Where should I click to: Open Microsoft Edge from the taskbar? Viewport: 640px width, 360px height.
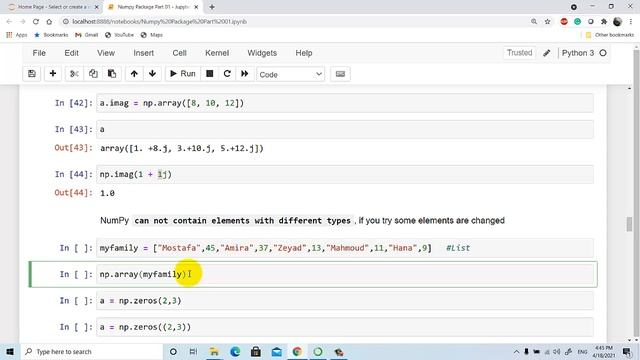[x=235, y=352]
